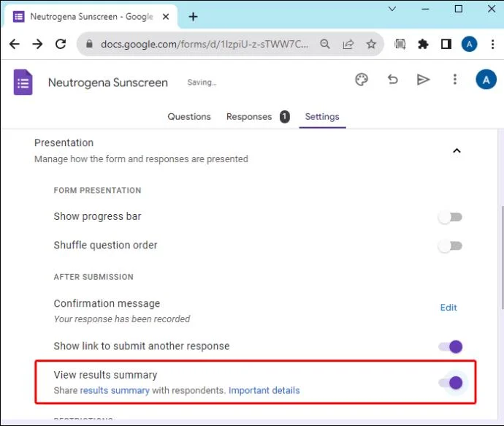Reload the page with the refresh icon
Image resolution: width=504 pixels, height=426 pixels.
tap(61, 44)
